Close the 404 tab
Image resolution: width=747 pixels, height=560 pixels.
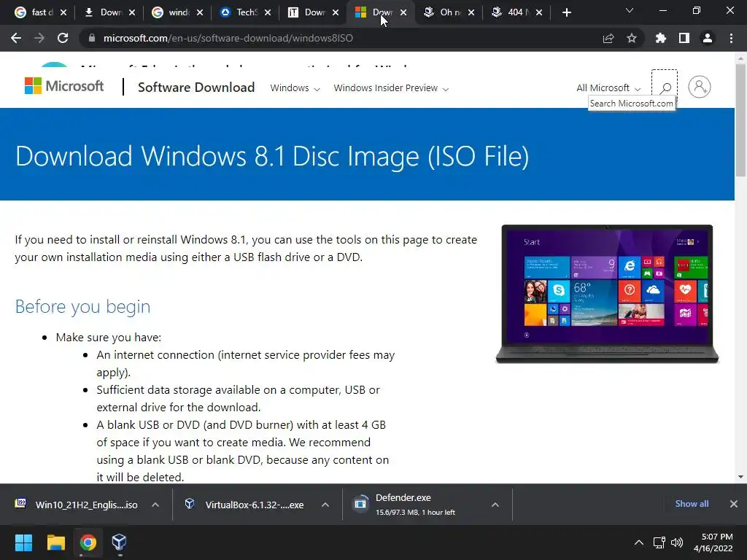(x=539, y=12)
